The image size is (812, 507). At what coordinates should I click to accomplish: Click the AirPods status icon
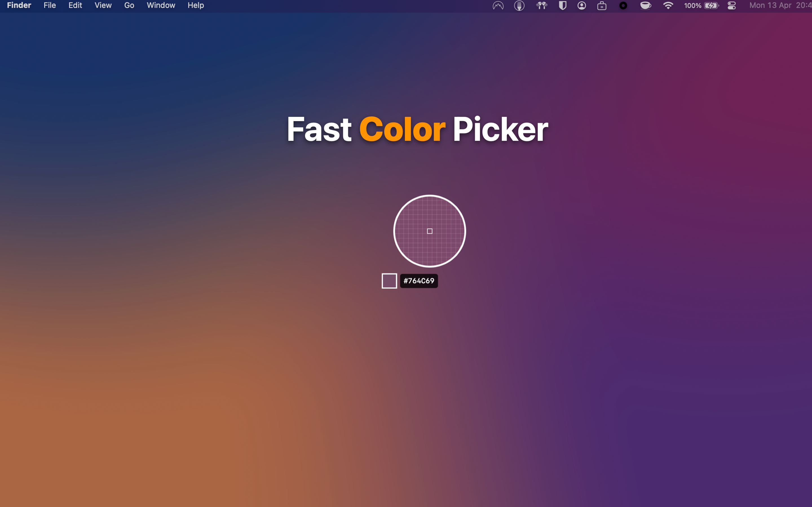(541, 5)
